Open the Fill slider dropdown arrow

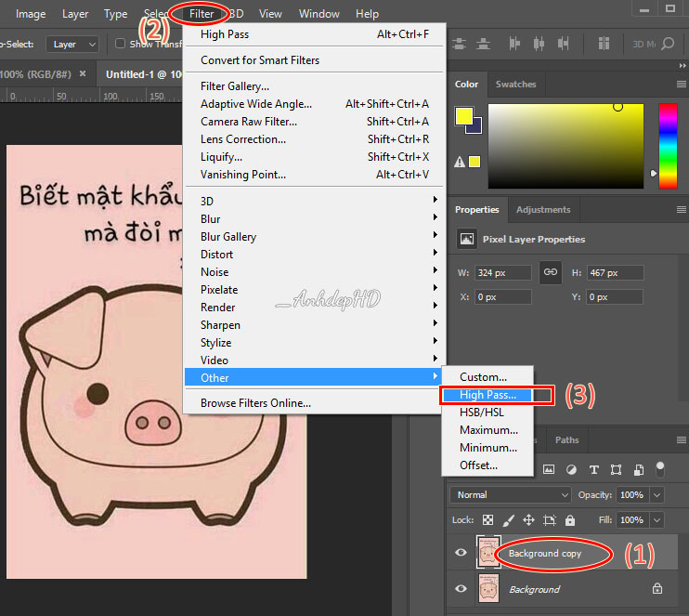[x=656, y=520]
